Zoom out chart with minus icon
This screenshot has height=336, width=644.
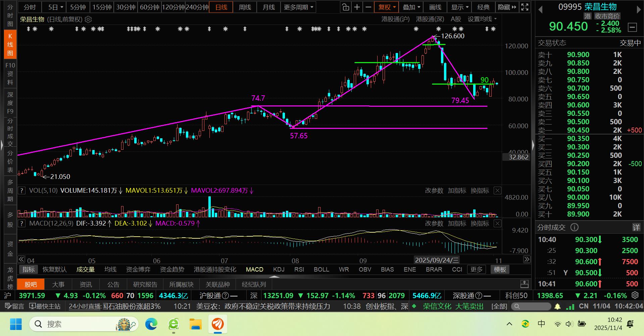tap(368, 7)
